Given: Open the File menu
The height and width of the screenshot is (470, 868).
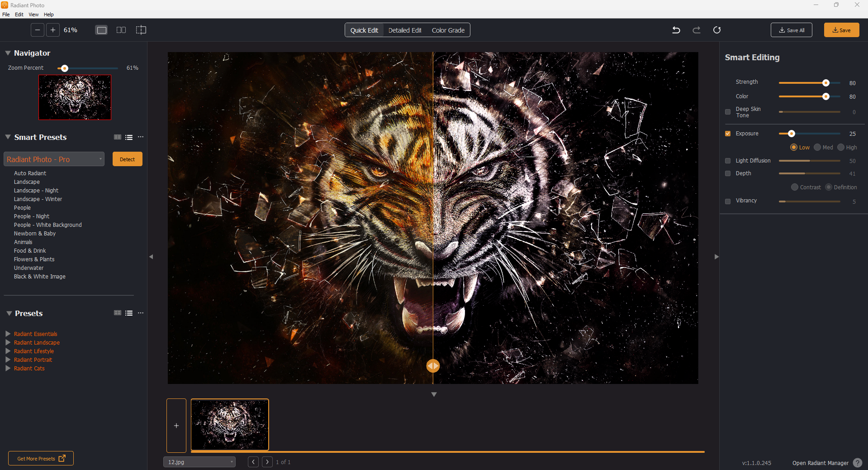Looking at the screenshot, I should pos(6,14).
